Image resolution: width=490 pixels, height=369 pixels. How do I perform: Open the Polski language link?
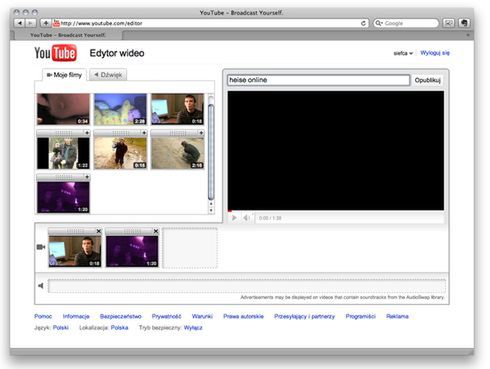61,327
